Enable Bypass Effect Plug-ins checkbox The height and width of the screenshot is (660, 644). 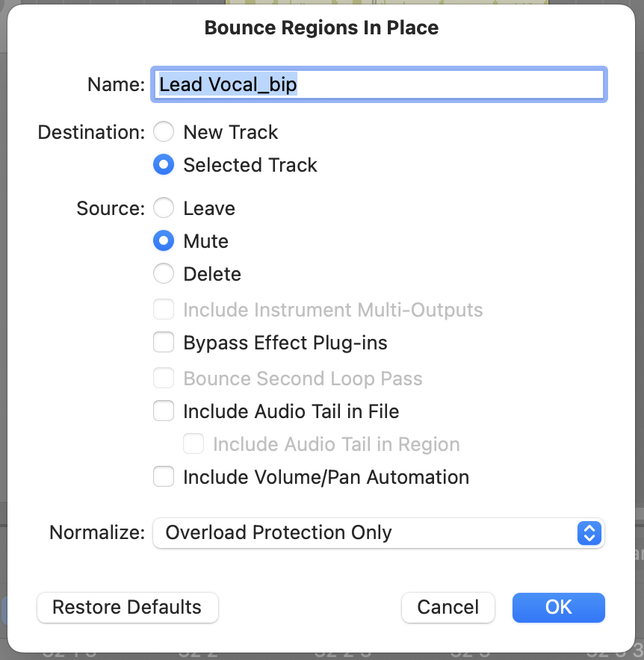[164, 343]
